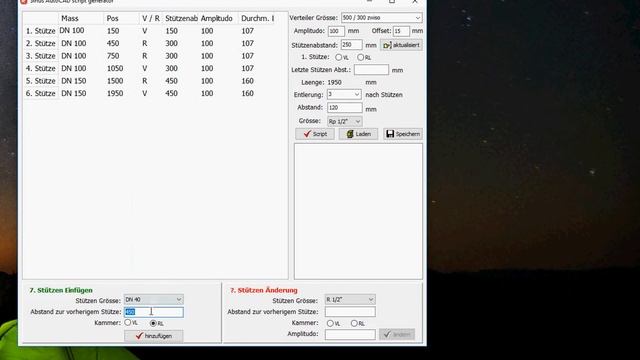Click the empty script output text area
The height and width of the screenshot is (360, 640).
tap(358, 211)
